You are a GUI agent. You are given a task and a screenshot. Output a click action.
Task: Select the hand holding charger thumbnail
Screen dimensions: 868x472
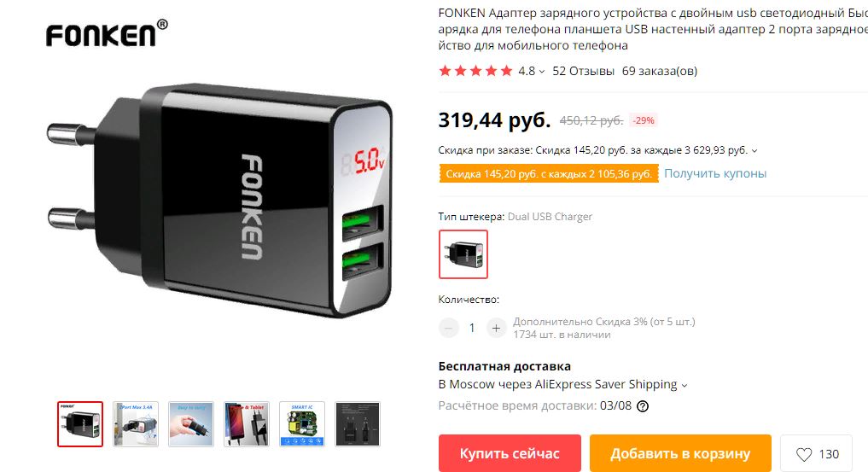(x=191, y=424)
